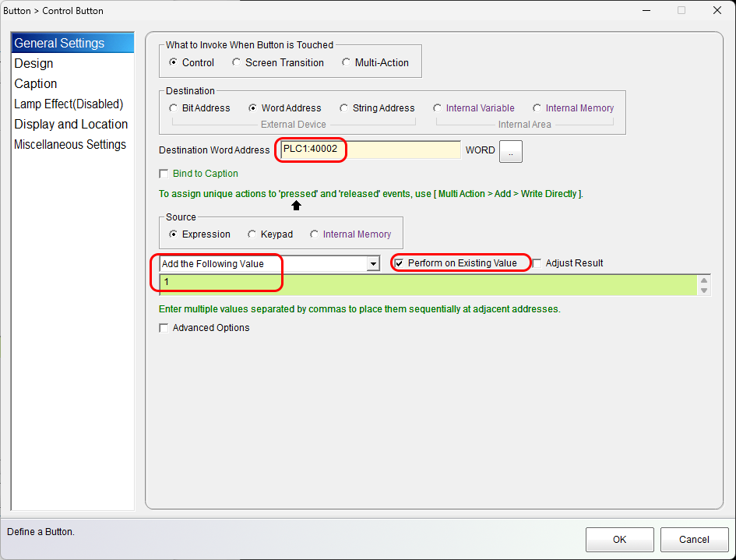Viewport: 736px width, 560px height.
Task: Uncheck Perform on Existing Value
Action: coord(400,263)
